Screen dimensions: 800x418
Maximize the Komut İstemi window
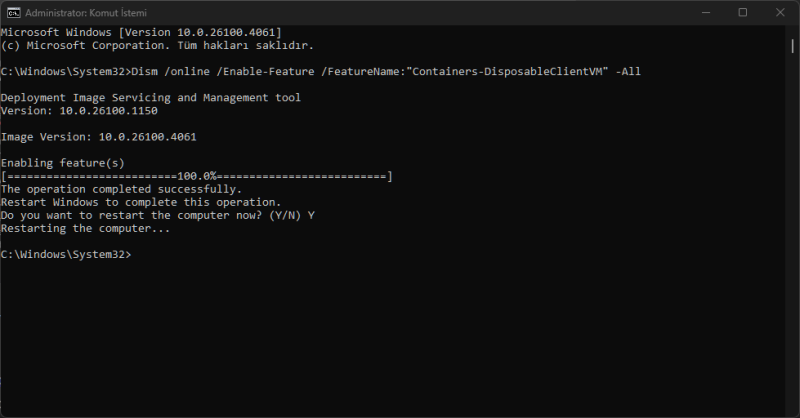pos(742,13)
